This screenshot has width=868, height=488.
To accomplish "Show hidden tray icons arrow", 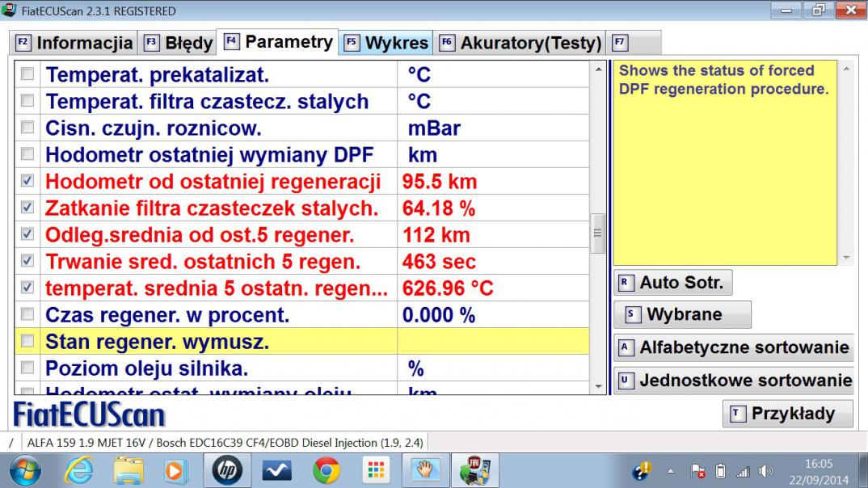I will click(x=670, y=471).
